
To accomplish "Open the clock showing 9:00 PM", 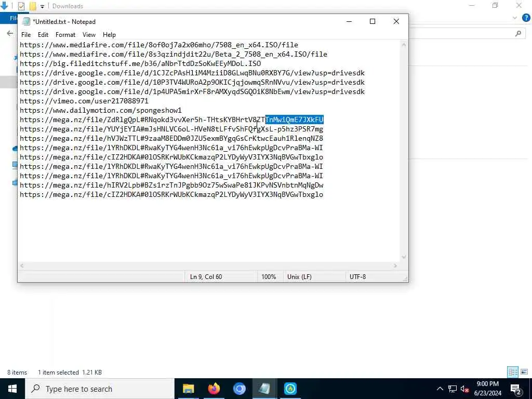I will 487,389.
